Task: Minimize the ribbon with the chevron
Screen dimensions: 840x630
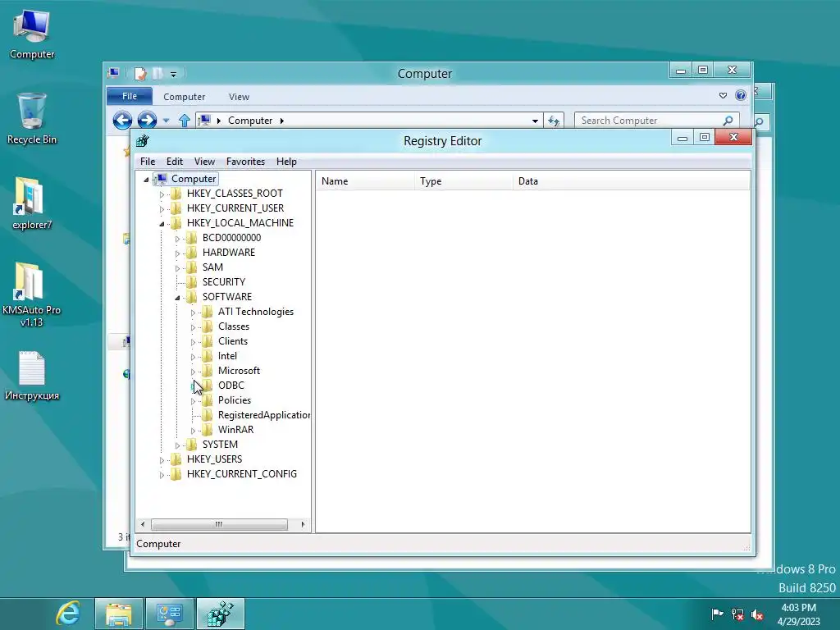Action: pyautogui.click(x=723, y=95)
